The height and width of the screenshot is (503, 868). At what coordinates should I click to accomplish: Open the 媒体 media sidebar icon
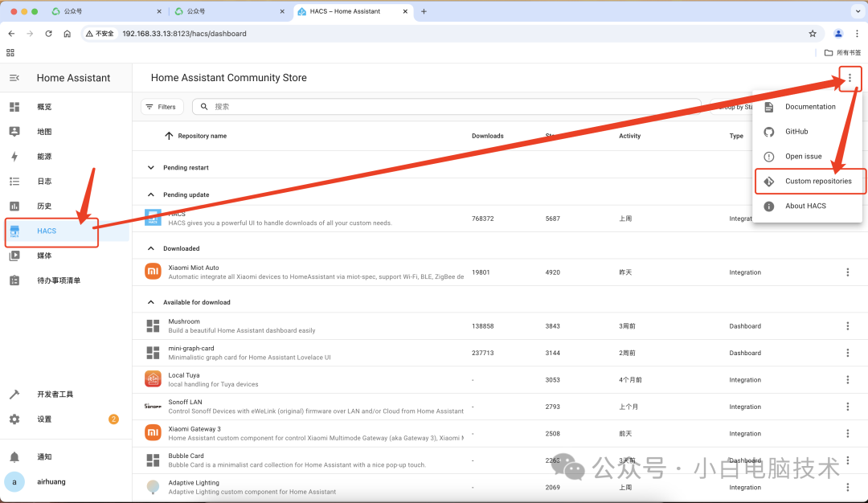point(14,256)
